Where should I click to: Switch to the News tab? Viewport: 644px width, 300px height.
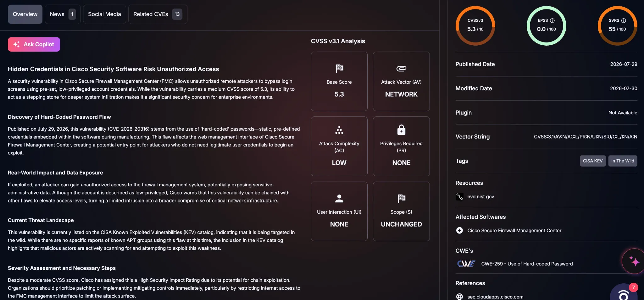point(63,14)
